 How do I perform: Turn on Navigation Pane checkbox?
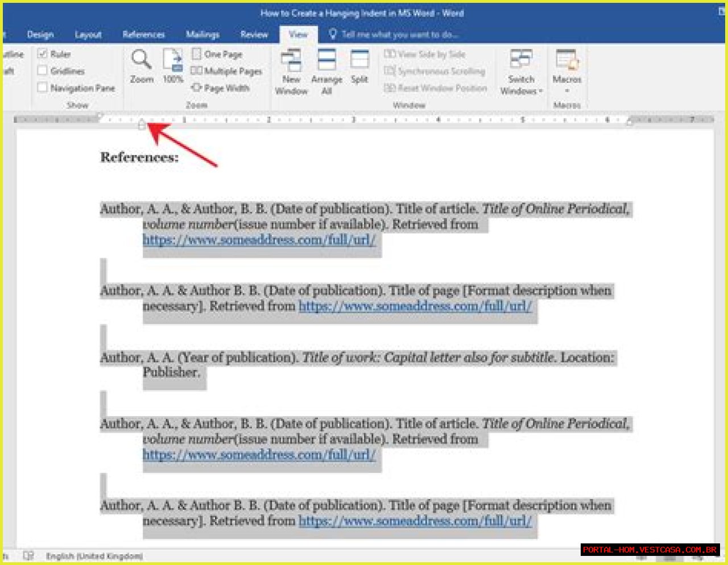42,88
